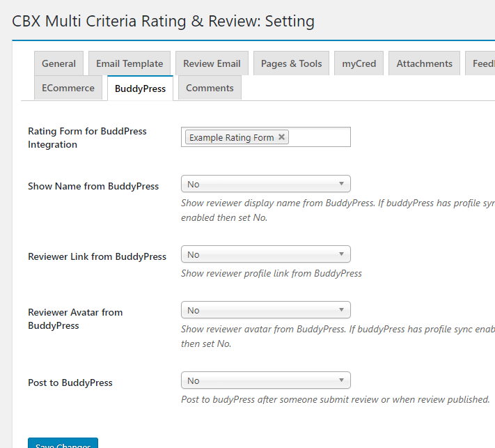Click the CBX Multi Criteria Rating & Review heading
Screen dimensions: 495x448
[x=163, y=21]
